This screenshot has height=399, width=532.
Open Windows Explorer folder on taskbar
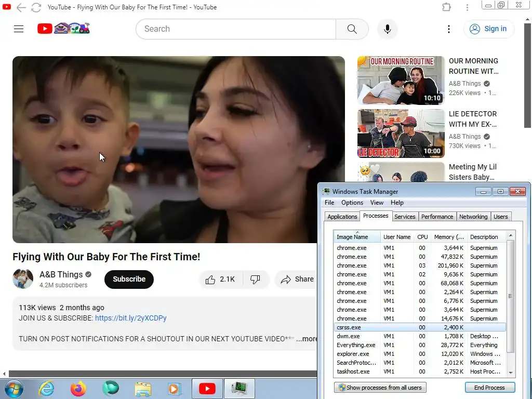[143, 389]
